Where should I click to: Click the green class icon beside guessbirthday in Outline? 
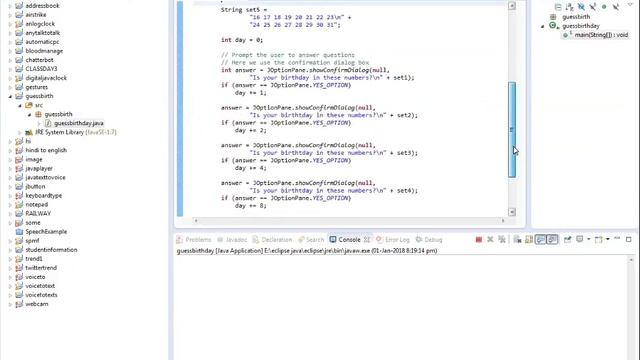(553, 26)
